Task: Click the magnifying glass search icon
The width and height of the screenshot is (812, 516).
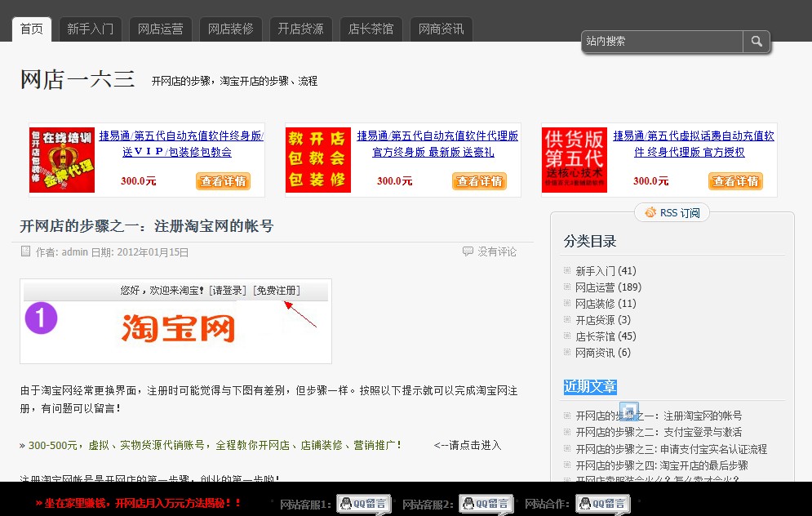Action: pos(757,41)
